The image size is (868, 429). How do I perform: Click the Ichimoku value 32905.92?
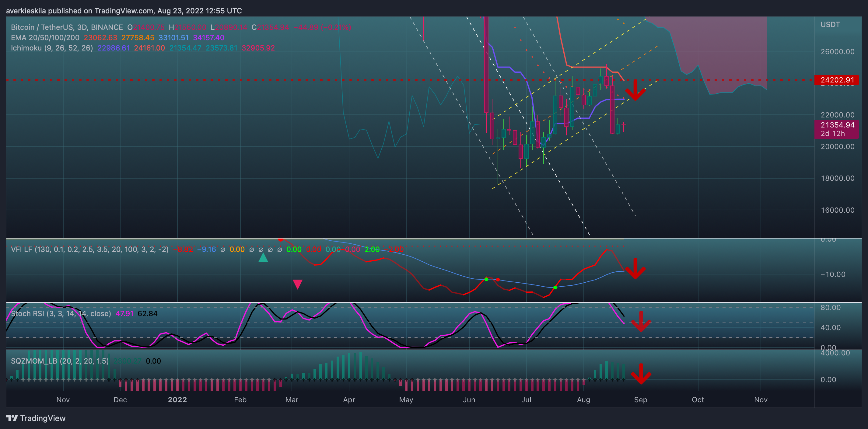point(258,48)
